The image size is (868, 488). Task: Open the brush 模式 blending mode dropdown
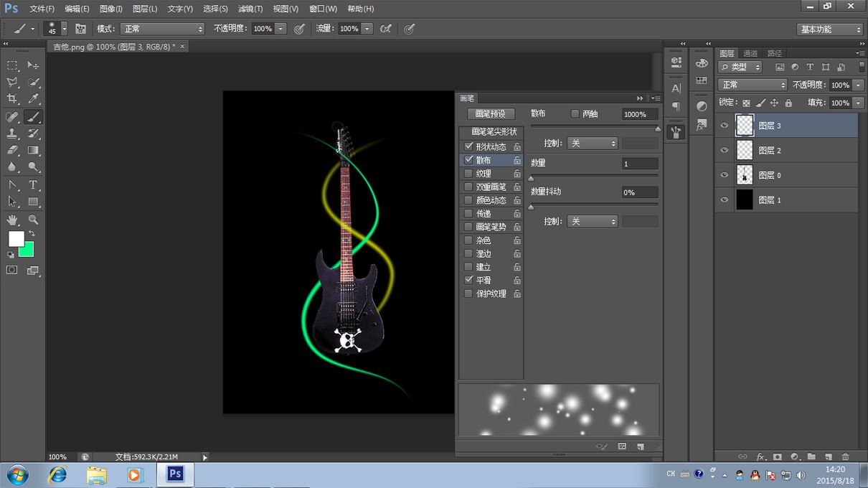[x=161, y=29]
